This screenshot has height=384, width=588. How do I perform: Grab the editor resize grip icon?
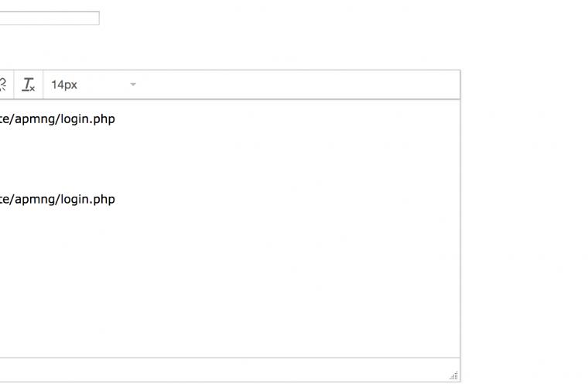[x=453, y=375]
